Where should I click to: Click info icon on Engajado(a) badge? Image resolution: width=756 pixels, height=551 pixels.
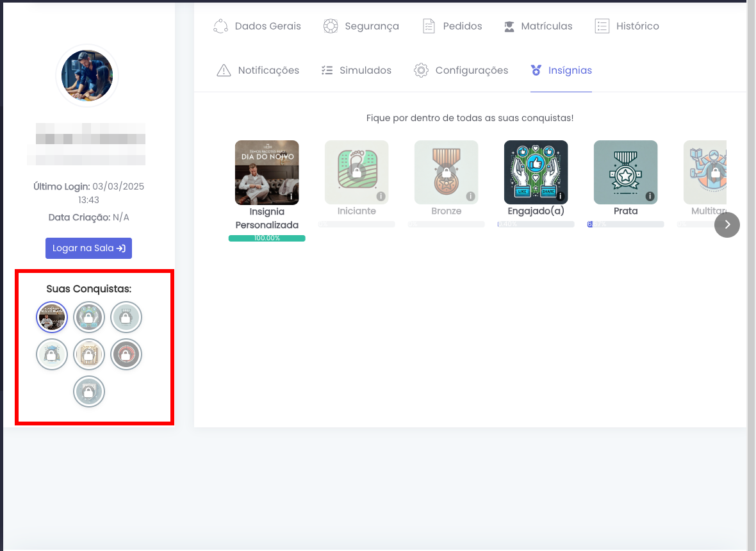pyautogui.click(x=560, y=196)
